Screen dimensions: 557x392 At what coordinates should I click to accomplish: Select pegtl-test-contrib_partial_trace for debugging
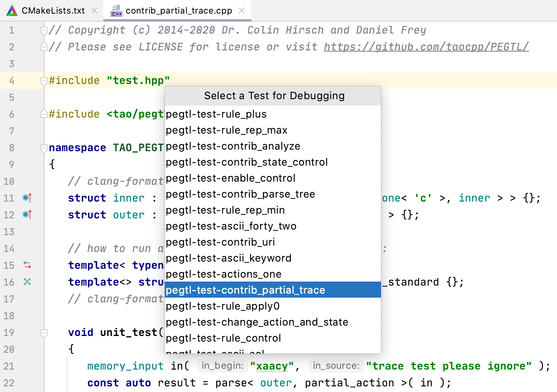pos(272,290)
